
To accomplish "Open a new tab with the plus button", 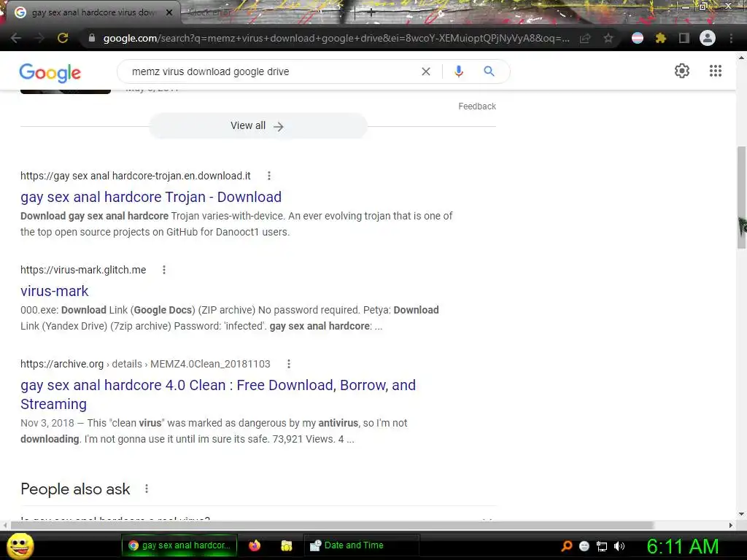I will 371,13.
